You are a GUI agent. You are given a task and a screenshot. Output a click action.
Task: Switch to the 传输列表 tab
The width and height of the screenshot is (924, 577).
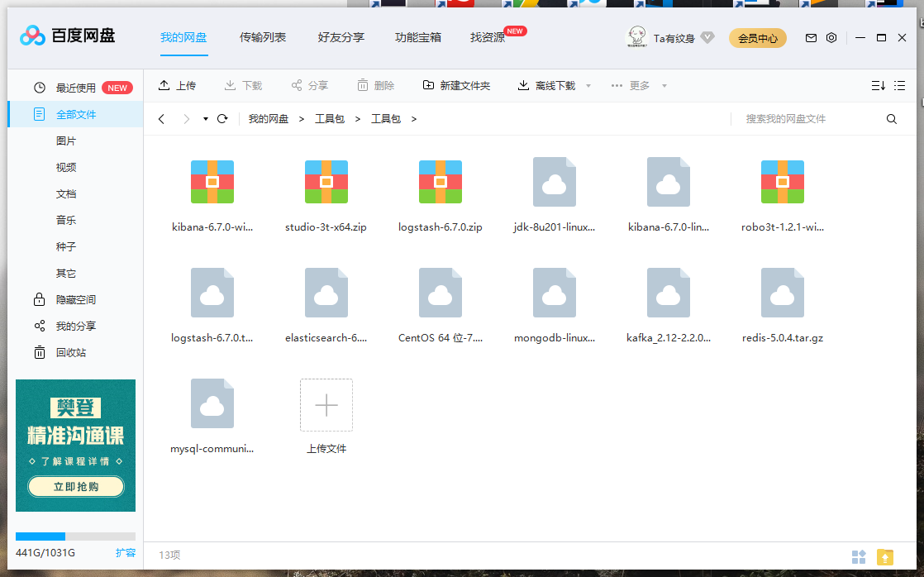pyautogui.click(x=263, y=37)
